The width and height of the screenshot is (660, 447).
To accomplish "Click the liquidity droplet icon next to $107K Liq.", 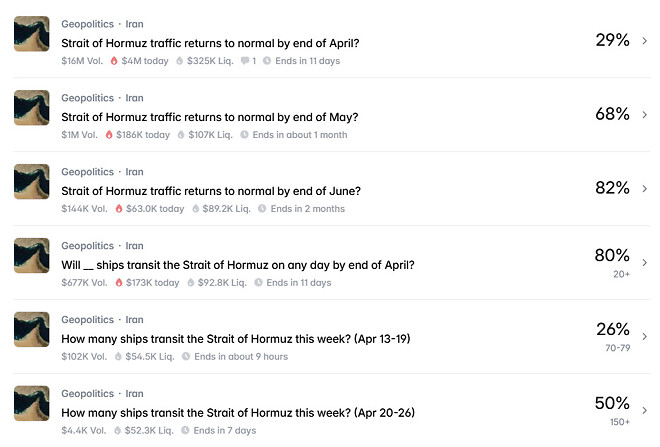I will click(x=180, y=135).
